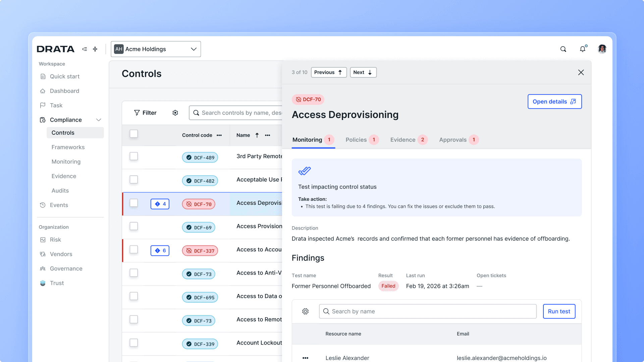The height and width of the screenshot is (362, 644).
Task: Select Evidence in sidebar menu
Action: point(64,176)
